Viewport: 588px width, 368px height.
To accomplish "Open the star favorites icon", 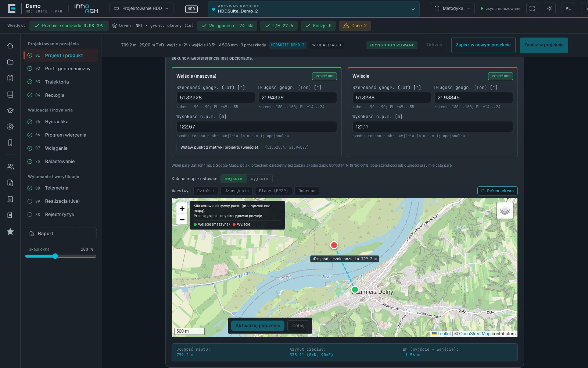I will coord(10,231).
